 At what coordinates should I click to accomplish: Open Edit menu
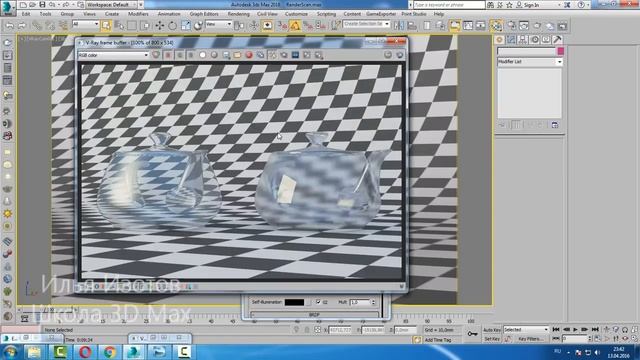26,14
